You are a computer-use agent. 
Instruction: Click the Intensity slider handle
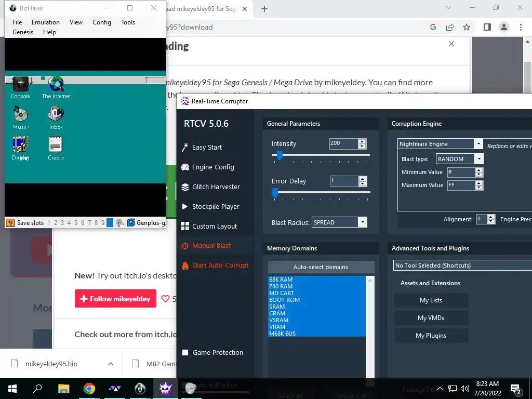click(280, 155)
